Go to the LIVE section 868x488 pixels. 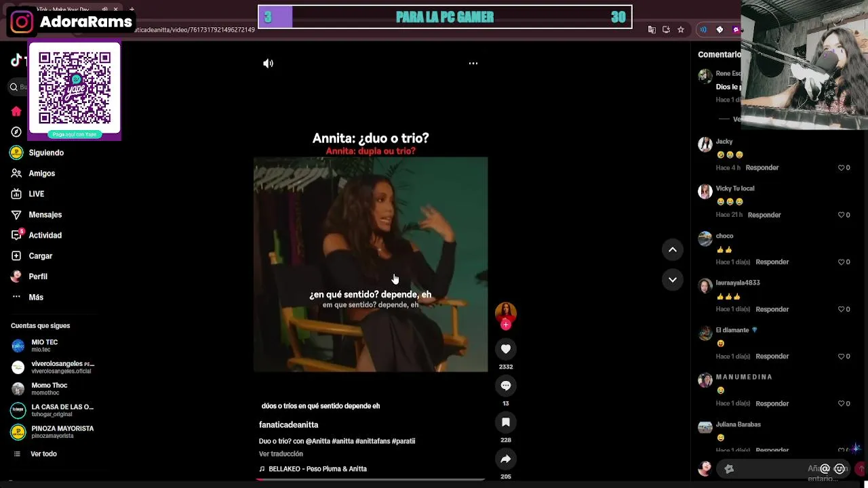(37, 194)
